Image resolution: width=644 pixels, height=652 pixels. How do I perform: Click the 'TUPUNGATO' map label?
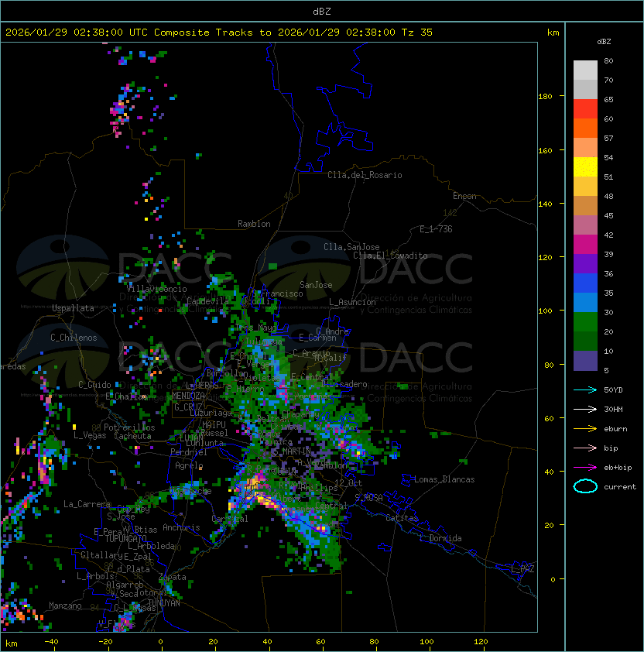[x=125, y=538]
